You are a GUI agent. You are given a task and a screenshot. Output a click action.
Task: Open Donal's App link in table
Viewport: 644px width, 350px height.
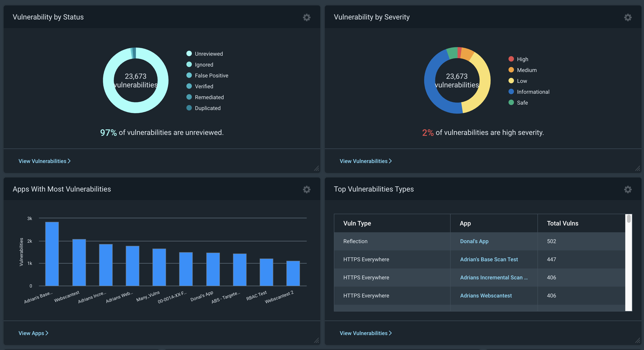pyautogui.click(x=474, y=241)
